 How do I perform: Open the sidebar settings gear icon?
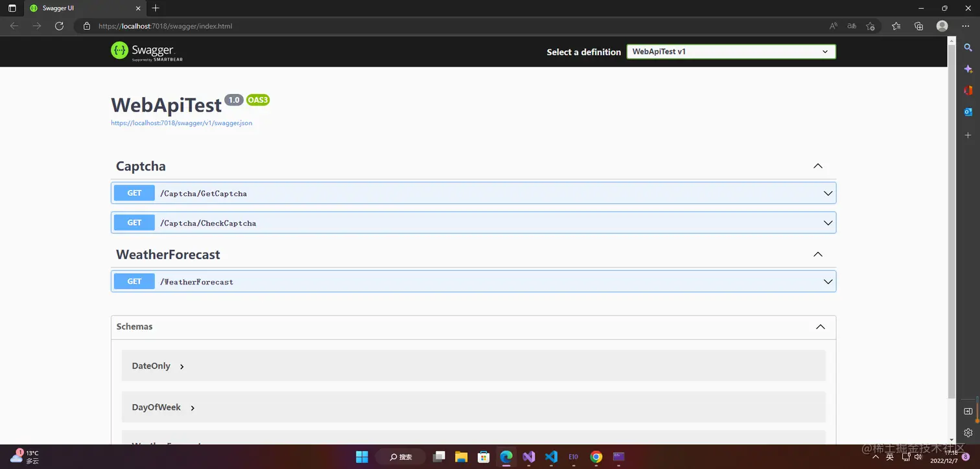coord(968,433)
